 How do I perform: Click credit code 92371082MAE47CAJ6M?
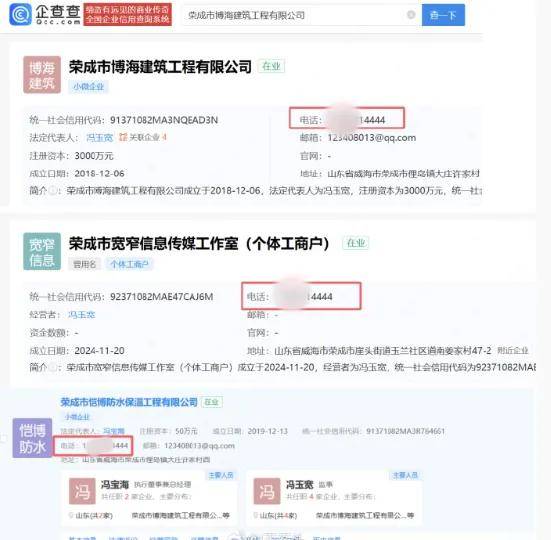162,297
